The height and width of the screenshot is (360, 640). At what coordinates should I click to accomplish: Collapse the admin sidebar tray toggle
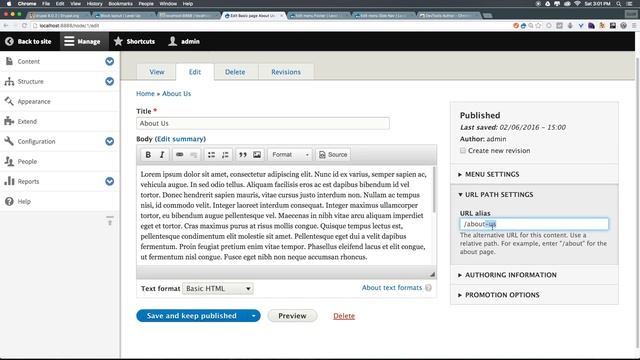tap(110, 221)
